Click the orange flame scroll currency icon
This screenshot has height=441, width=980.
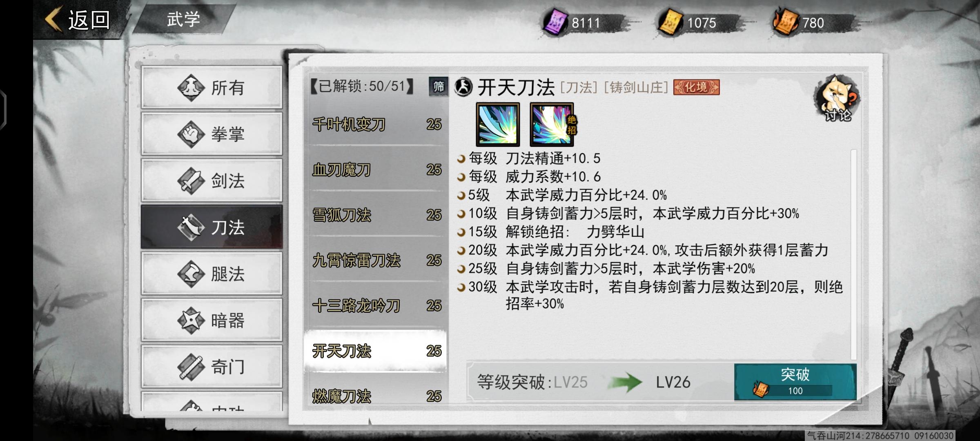[786, 22]
